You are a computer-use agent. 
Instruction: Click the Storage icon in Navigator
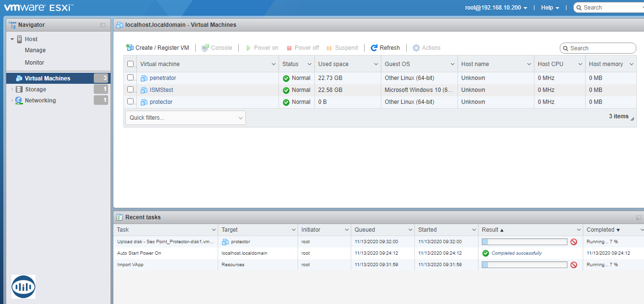click(x=19, y=90)
